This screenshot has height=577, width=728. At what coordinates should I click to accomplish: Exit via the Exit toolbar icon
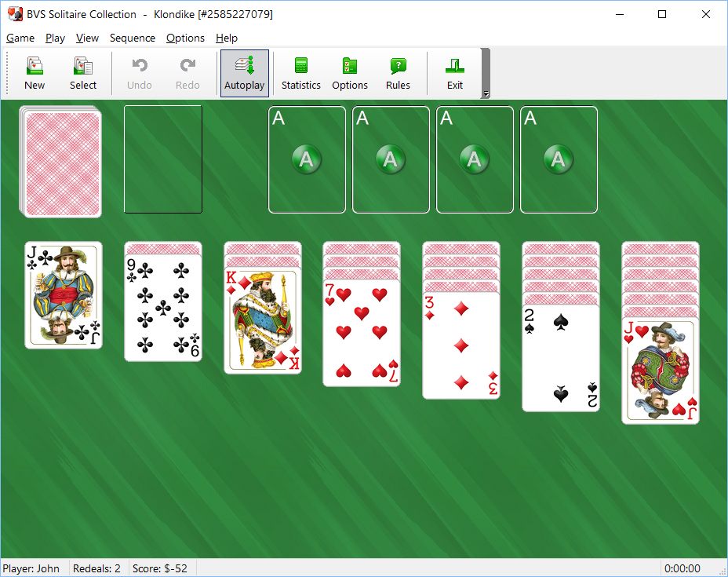454,72
